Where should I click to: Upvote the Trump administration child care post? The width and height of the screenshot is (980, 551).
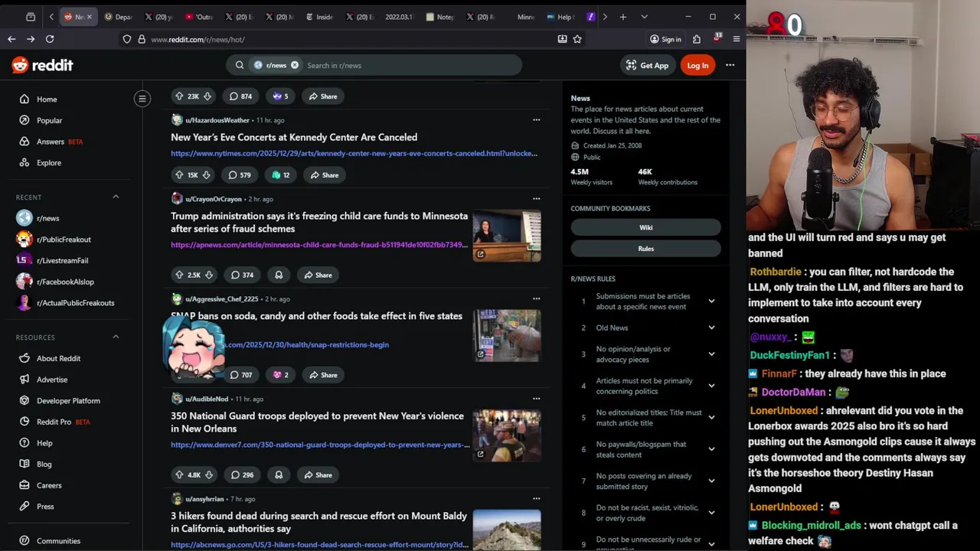tap(179, 275)
